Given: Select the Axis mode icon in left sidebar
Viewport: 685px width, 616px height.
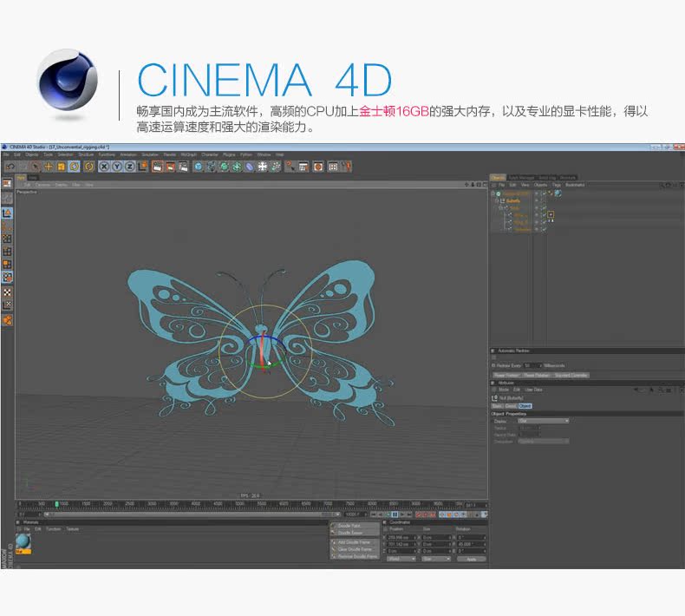Looking at the screenshot, I should (7, 226).
